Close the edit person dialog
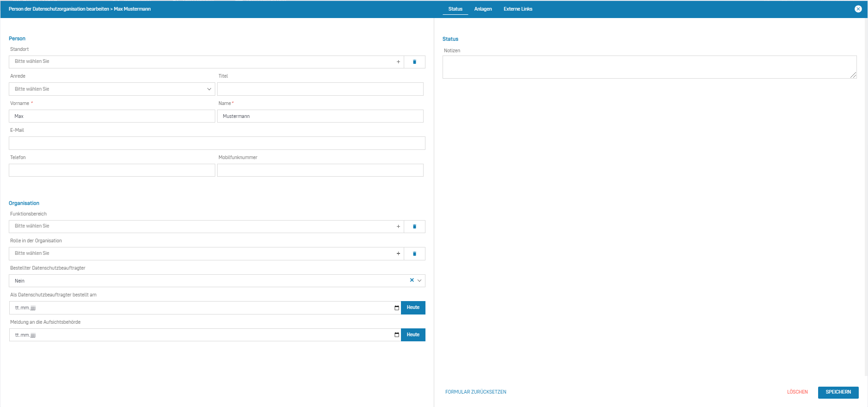868x407 pixels. 858,9
